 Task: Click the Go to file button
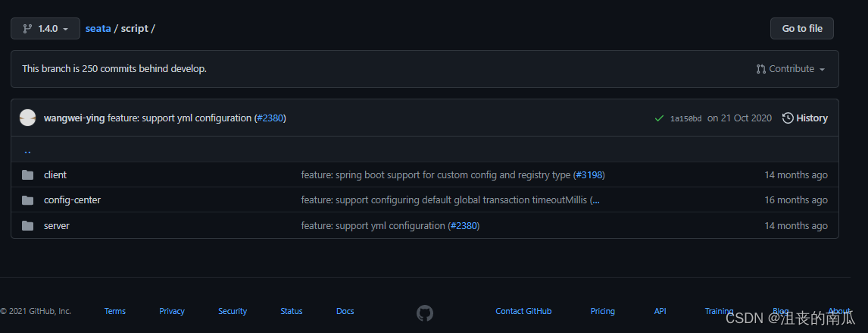pos(802,29)
